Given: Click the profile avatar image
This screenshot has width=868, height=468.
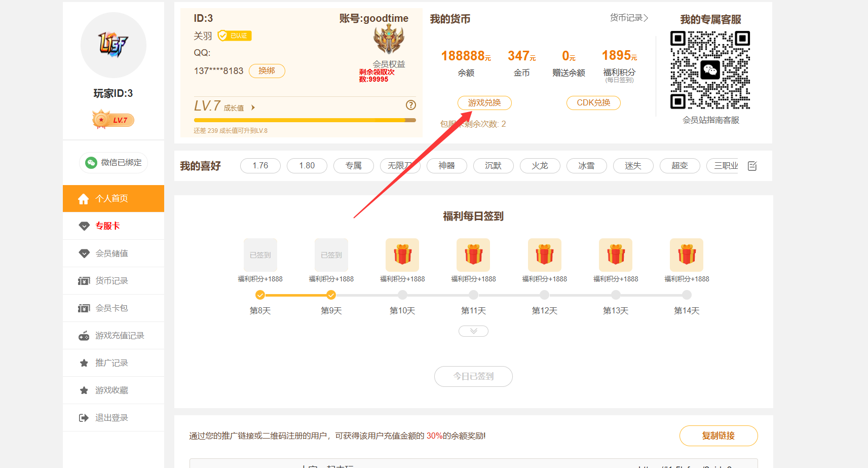Looking at the screenshot, I should (x=114, y=45).
